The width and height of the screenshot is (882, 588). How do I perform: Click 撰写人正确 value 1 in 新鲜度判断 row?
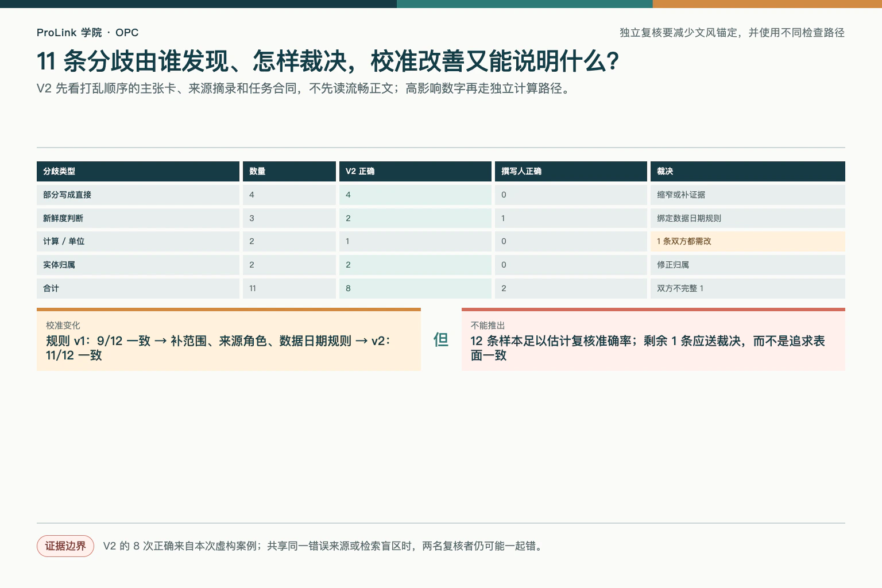571,218
